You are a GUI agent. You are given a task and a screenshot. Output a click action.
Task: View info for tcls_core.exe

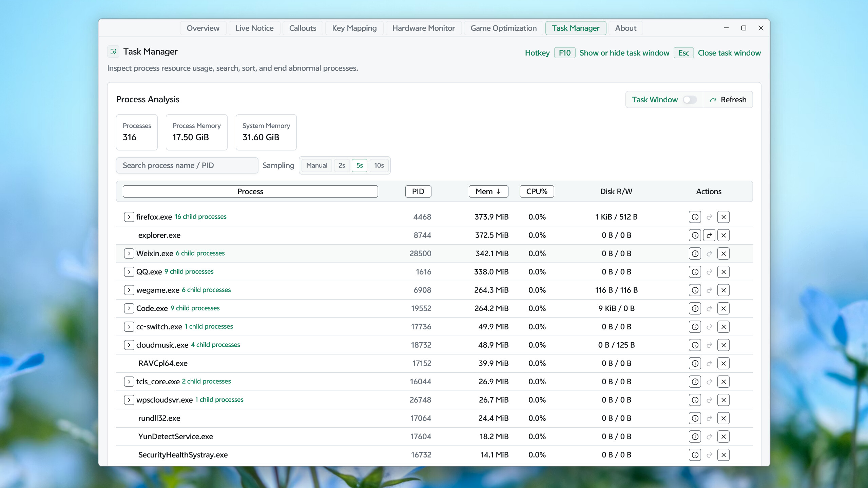pyautogui.click(x=695, y=382)
